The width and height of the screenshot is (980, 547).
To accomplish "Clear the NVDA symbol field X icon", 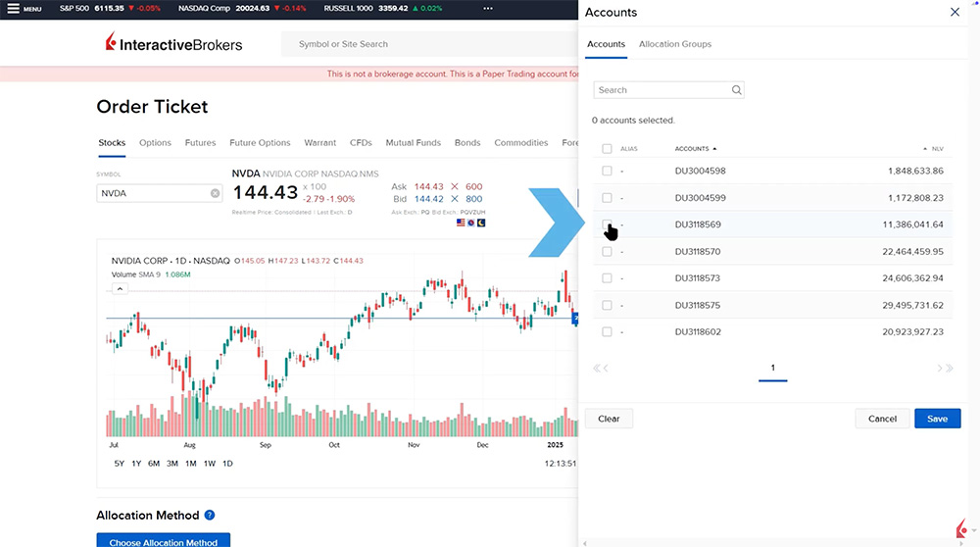I will (x=215, y=193).
